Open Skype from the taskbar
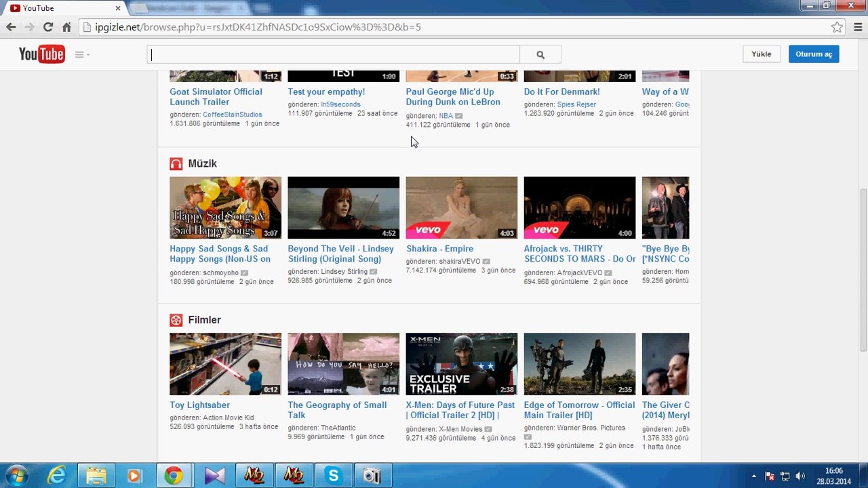868x488 pixels. tap(333, 476)
